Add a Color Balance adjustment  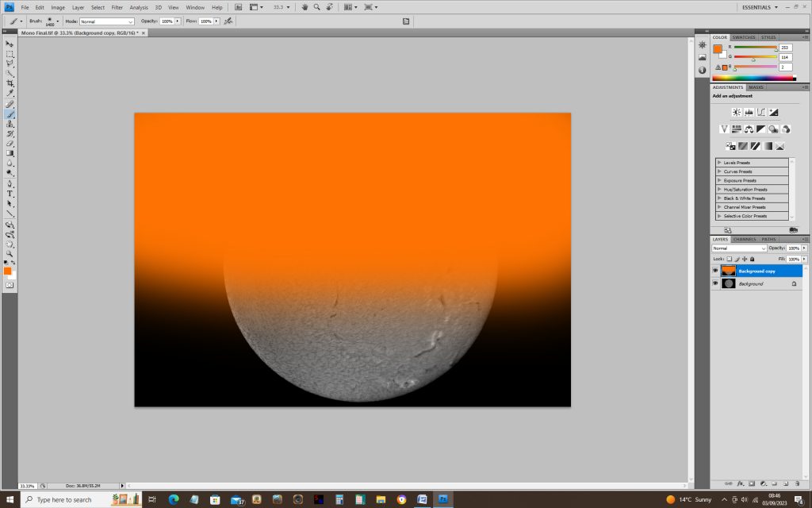(749, 129)
